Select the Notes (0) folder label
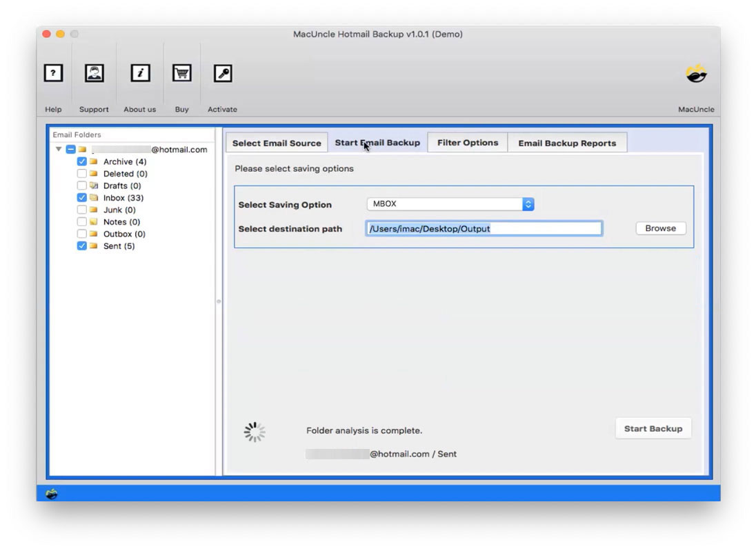 tap(122, 222)
